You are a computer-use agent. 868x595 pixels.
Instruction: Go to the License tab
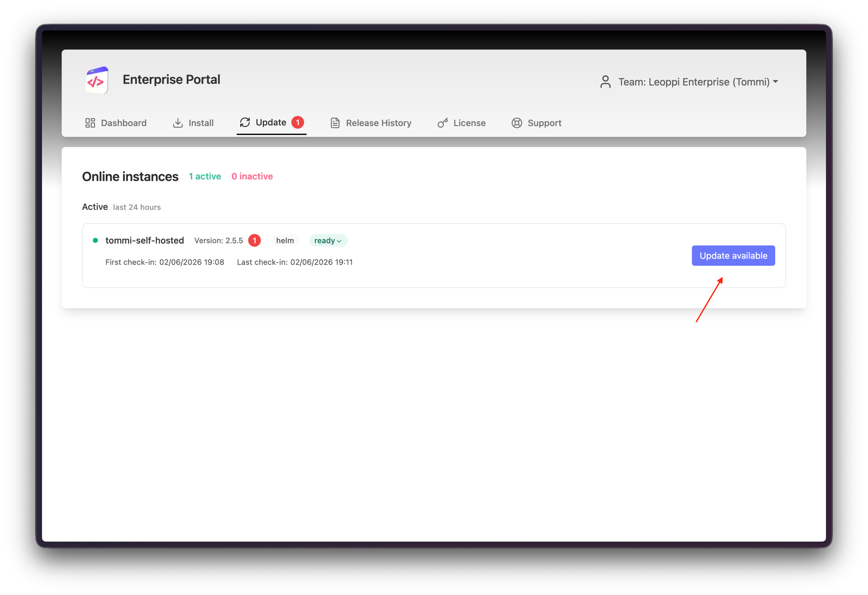[462, 123]
